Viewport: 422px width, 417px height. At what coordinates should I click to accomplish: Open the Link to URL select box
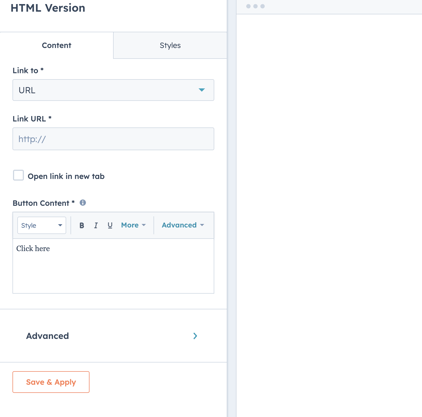(113, 90)
